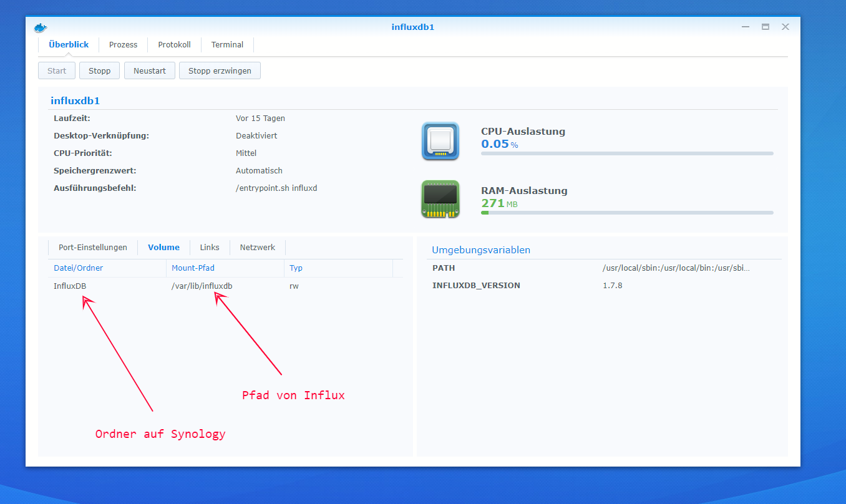Screen dimensions: 846x504
Task: Click the disabled Start button
Action: [57, 70]
